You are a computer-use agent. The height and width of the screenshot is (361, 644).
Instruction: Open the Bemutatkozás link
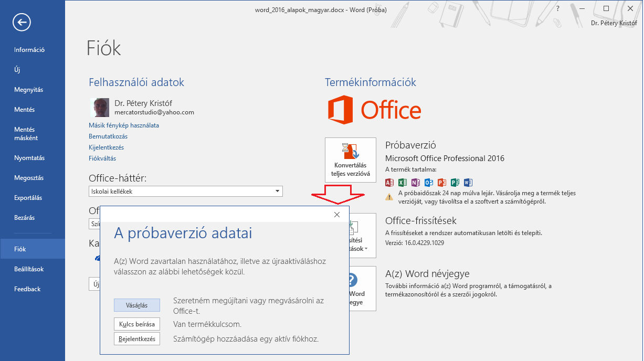click(108, 136)
